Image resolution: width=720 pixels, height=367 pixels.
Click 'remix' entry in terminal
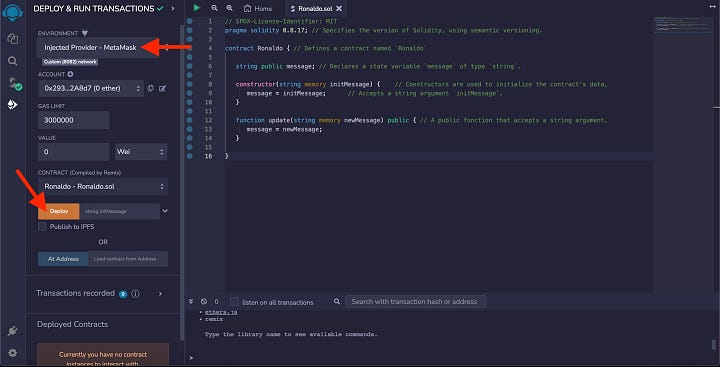pos(214,319)
